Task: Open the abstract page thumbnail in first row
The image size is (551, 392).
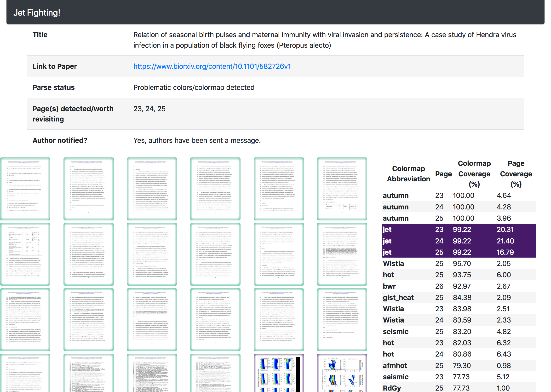Action: [x=88, y=189]
